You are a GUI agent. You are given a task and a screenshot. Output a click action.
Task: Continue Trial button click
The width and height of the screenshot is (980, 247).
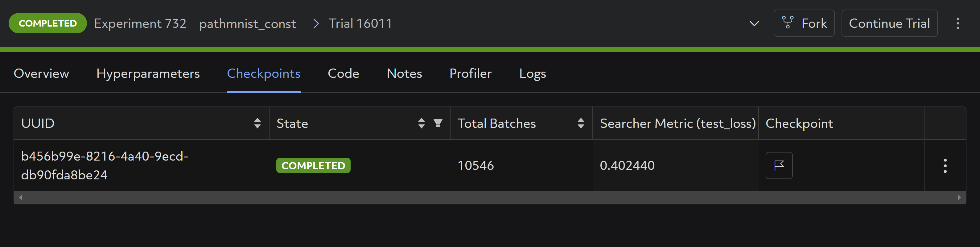tap(889, 23)
